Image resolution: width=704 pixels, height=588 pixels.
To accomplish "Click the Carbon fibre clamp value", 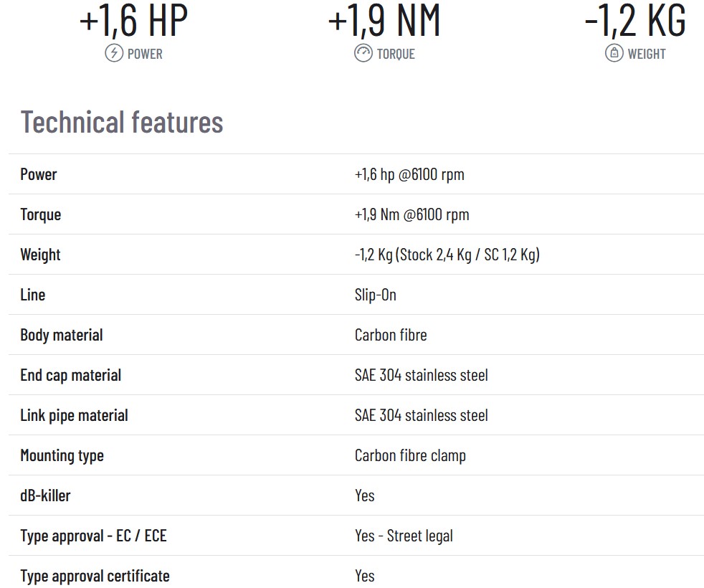I will (x=410, y=455).
